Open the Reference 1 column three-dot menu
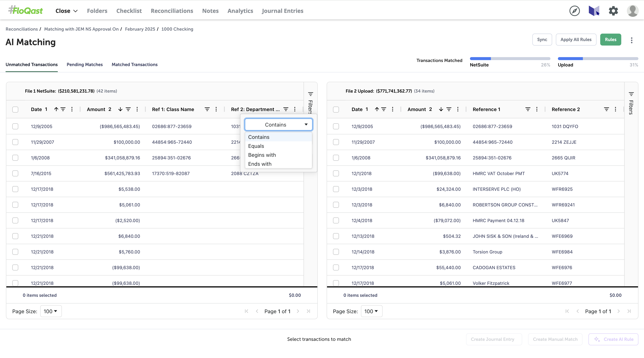The image size is (644, 358). [537, 109]
